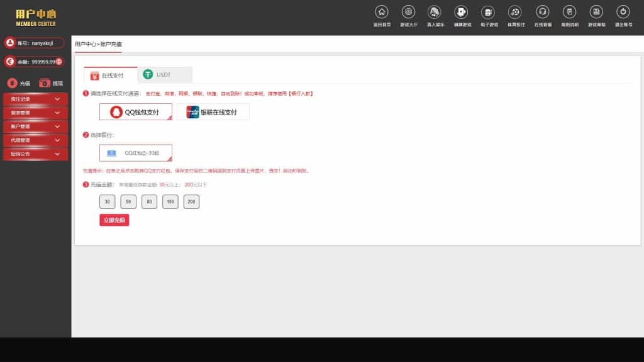Select 银联在线支付 payment channel

click(x=213, y=112)
